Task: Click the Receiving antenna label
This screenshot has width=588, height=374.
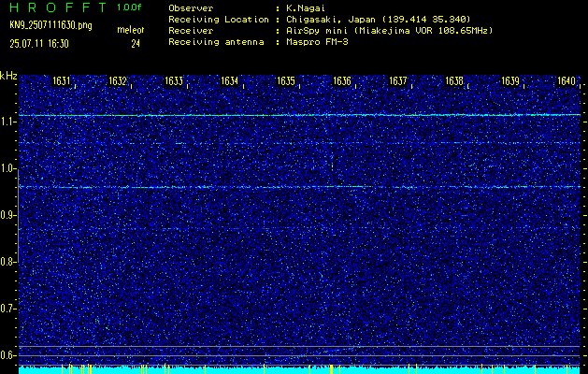Action: [x=216, y=42]
